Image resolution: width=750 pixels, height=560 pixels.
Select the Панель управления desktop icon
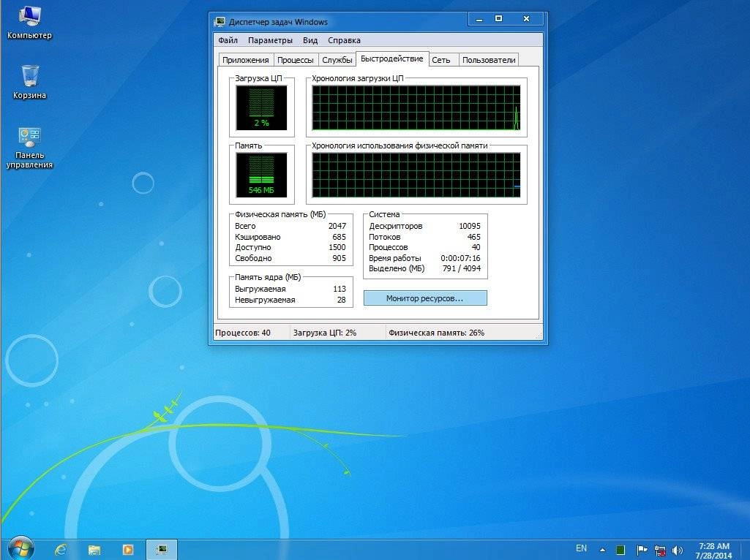coord(29,147)
